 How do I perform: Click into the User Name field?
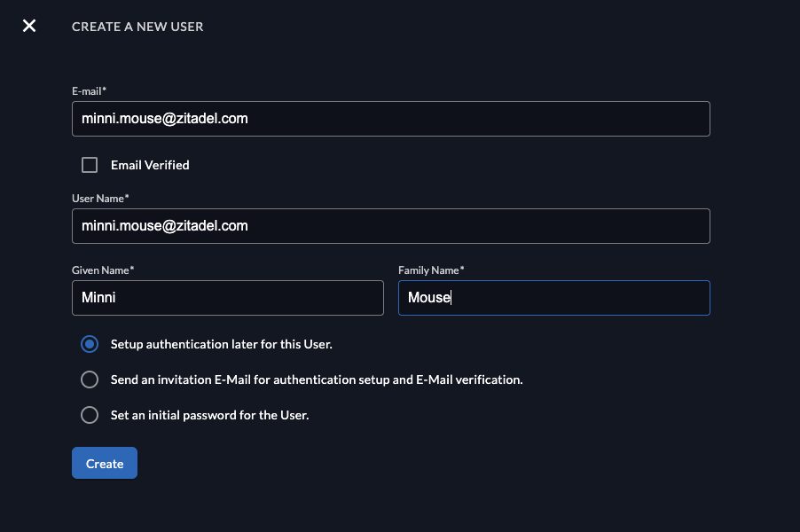tap(390, 226)
